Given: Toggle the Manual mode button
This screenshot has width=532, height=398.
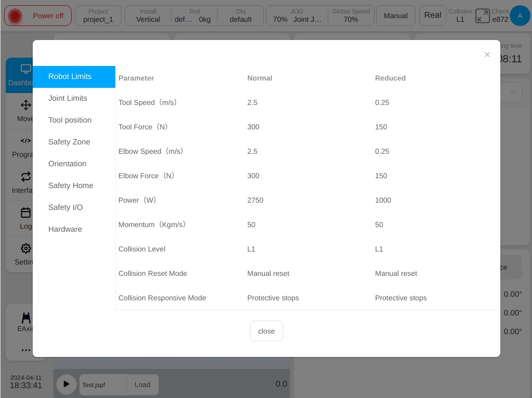Looking at the screenshot, I should pos(395,16).
